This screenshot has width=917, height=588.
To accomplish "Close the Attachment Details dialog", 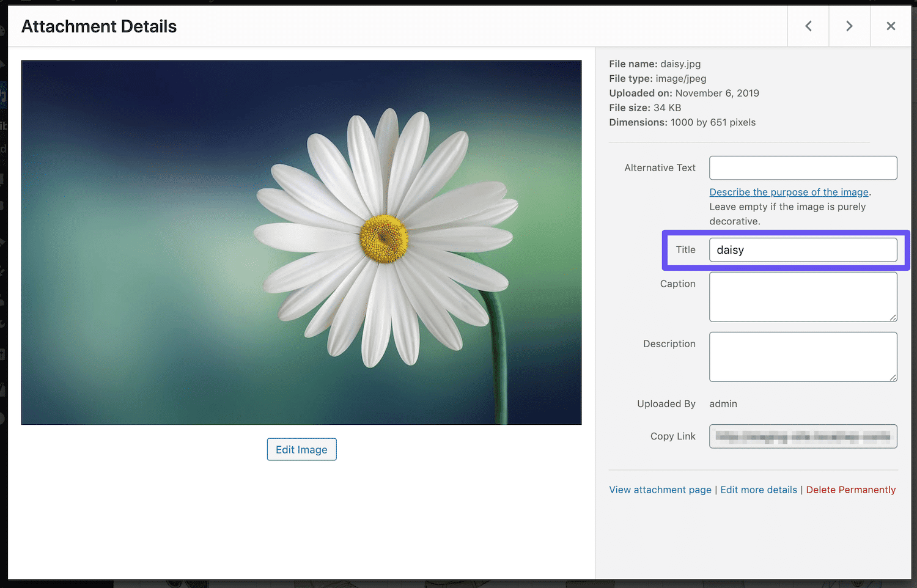I will (x=891, y=26).
